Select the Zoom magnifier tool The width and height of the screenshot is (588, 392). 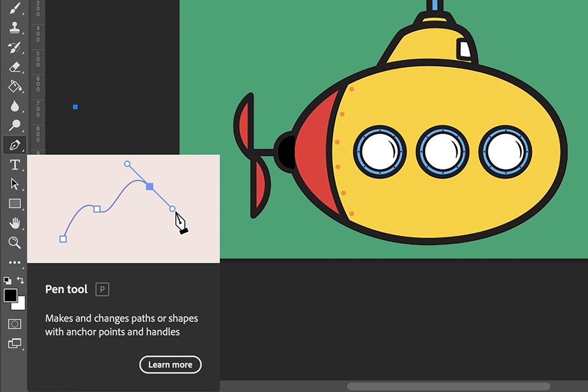click(x=15, y=243)
